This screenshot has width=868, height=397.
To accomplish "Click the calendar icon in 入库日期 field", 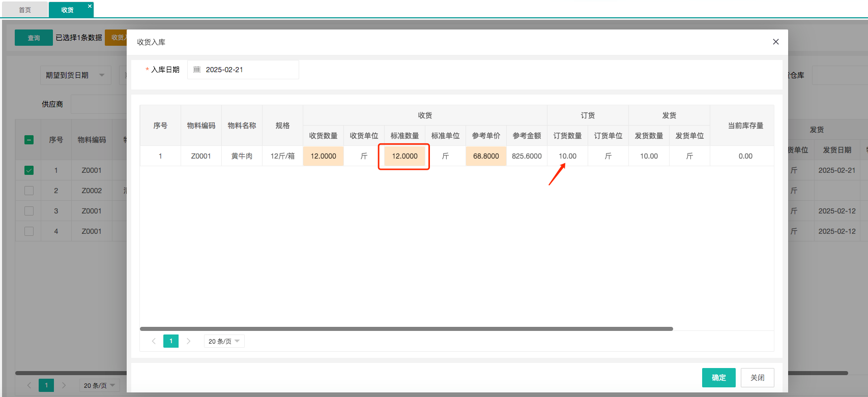I will click(x=197, y=70).
